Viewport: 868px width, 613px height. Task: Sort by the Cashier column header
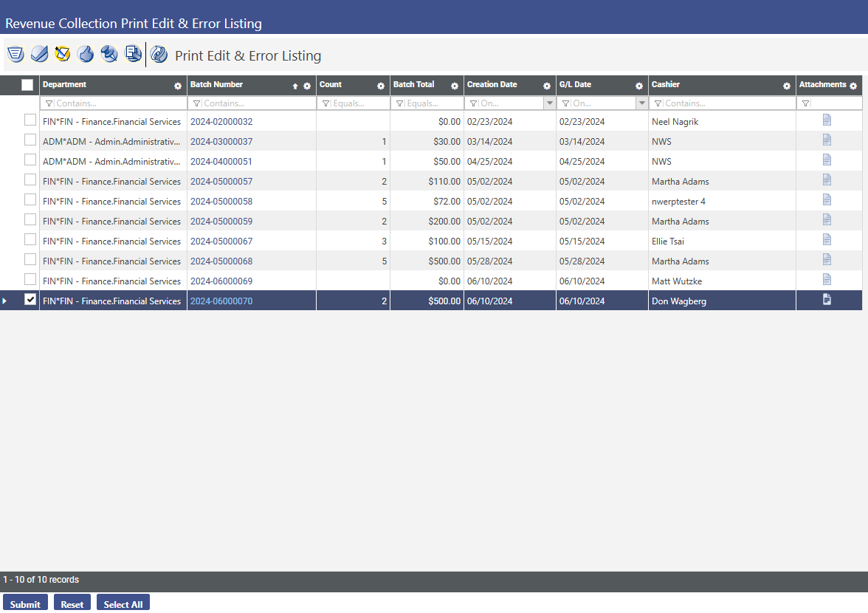tap(666, 85)
